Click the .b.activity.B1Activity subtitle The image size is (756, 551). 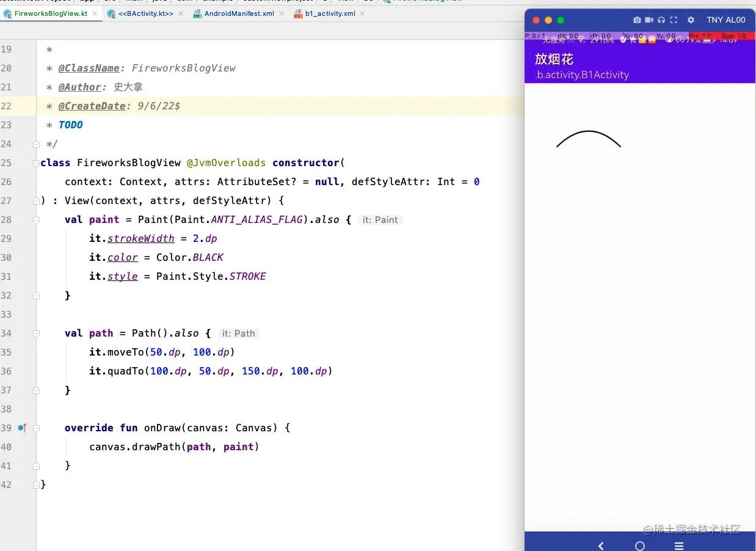(x=581, y=75)
